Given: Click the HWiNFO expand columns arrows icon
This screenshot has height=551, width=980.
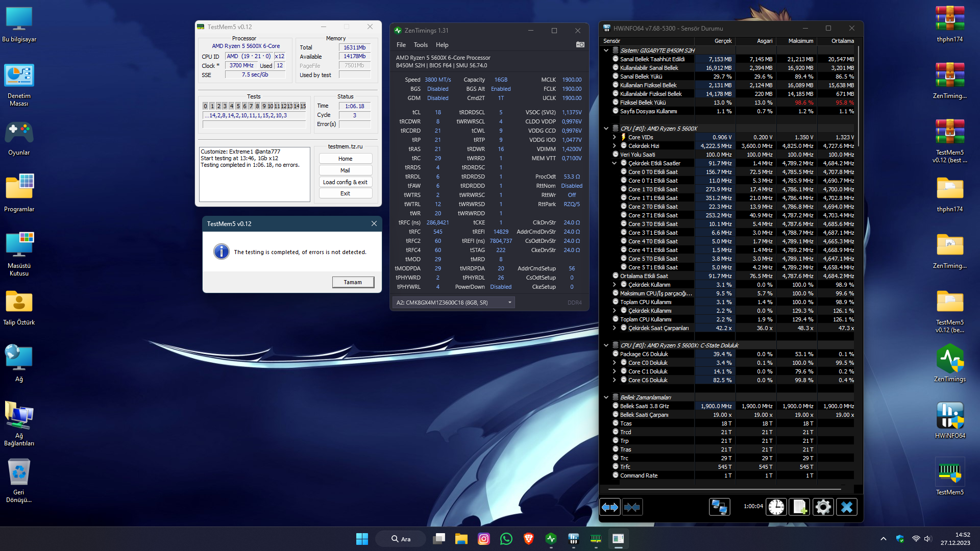Looking at the screenshot, I should (x=610, y=507).
